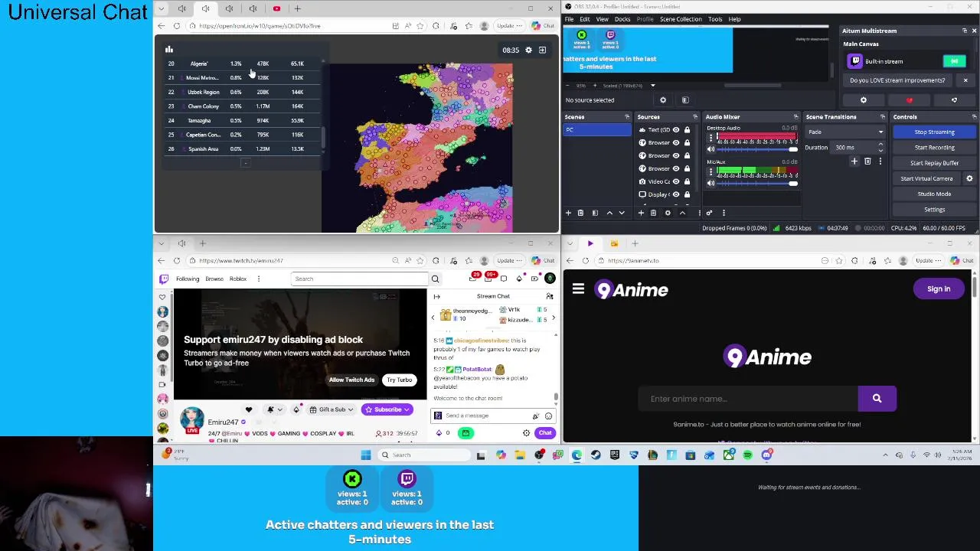Collapse the leaderboard with the minus button

click(246, 162)
